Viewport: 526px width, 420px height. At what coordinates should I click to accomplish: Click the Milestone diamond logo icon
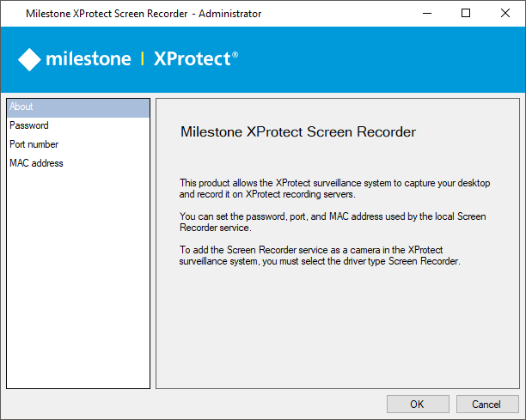point(30,59)
